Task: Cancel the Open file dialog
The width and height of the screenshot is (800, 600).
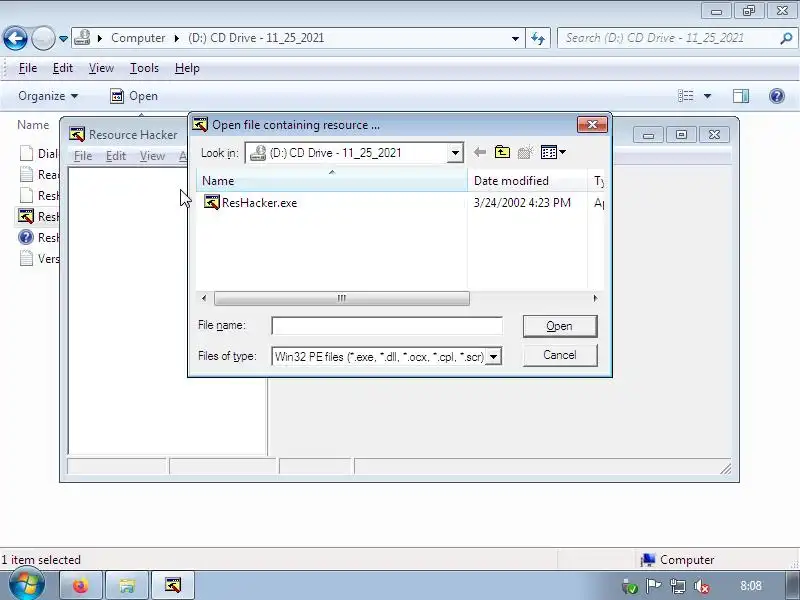Action: 560,355
